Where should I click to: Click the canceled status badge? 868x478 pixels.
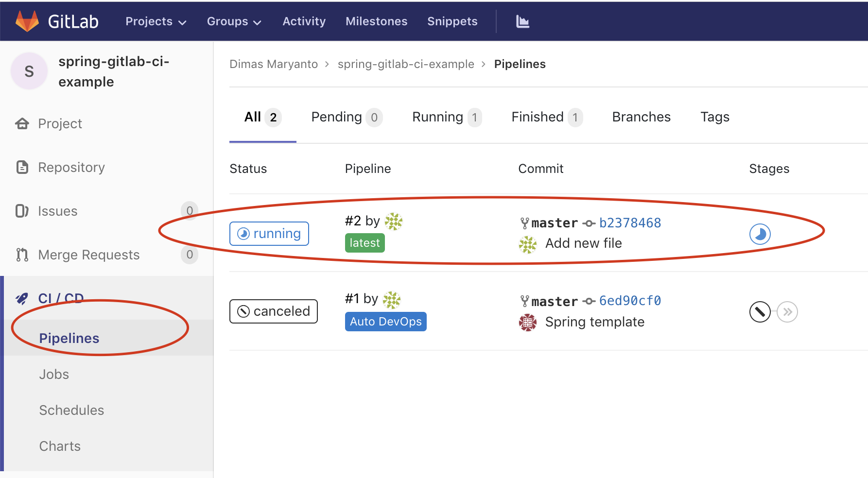coord(274,311)
